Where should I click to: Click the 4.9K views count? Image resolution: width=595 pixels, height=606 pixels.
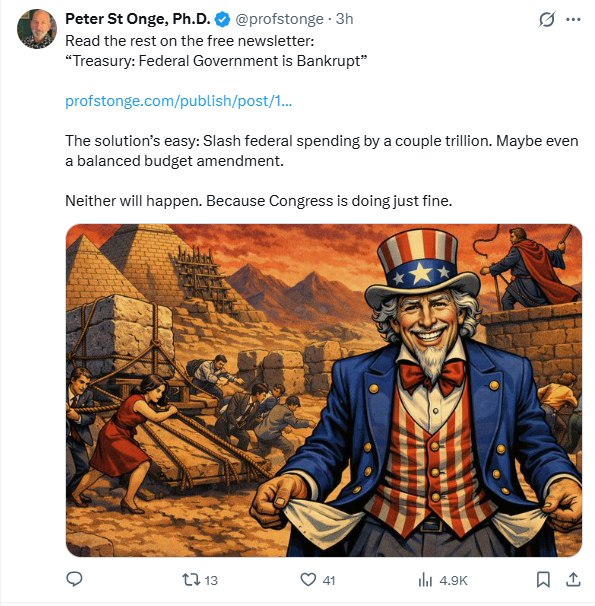point(454,580)
